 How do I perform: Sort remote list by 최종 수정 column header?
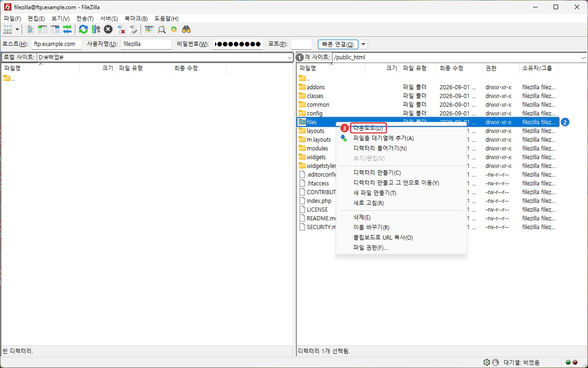pyautogui.click(x=459, y=68)
